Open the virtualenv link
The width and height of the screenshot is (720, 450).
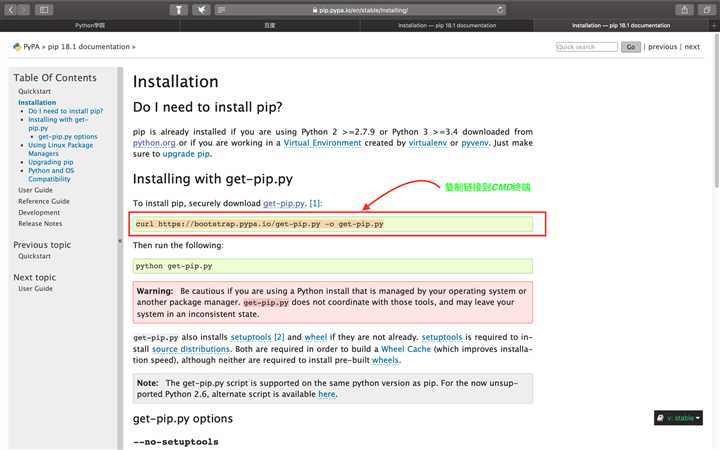click(x=428, y=143)
